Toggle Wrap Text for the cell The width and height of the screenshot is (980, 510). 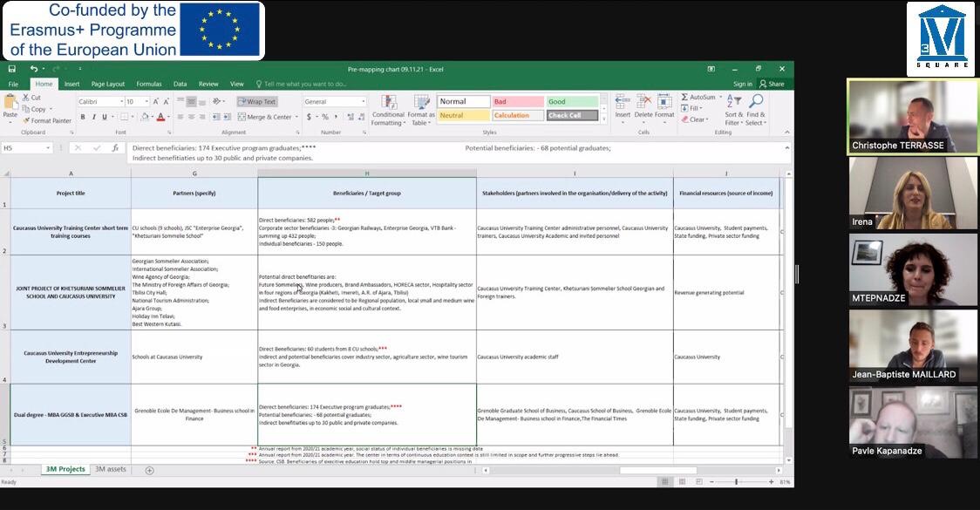pyautogui.click(x=257, y=101)
